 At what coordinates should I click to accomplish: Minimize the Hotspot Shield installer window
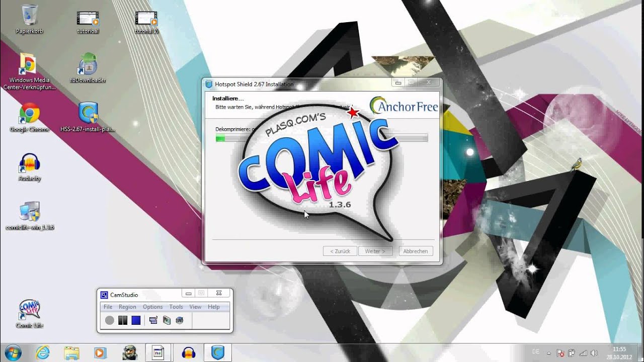(x=398, y=82)
